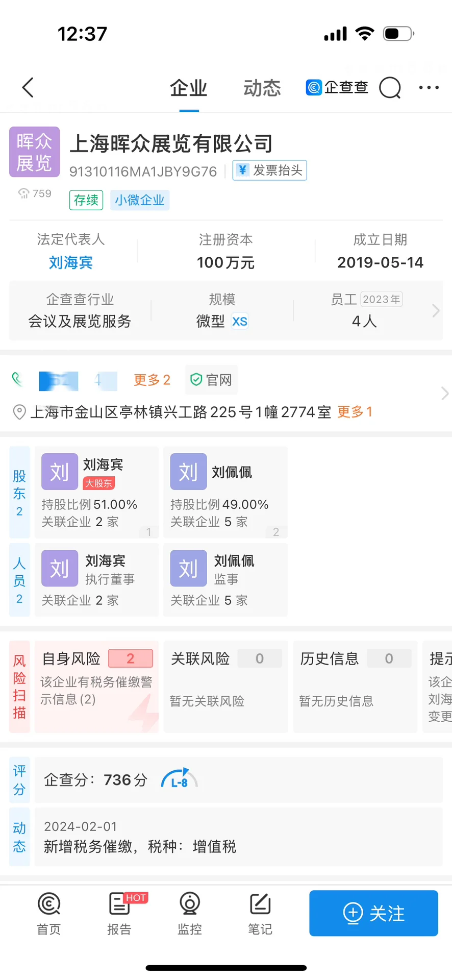
Task: Open 笔记 notes icon
Action: tap(260, 914)
